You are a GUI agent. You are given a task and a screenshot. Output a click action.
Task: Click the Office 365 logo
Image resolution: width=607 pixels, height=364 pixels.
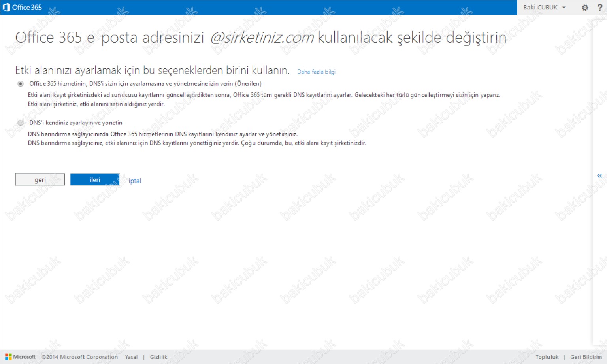(22, 8)
